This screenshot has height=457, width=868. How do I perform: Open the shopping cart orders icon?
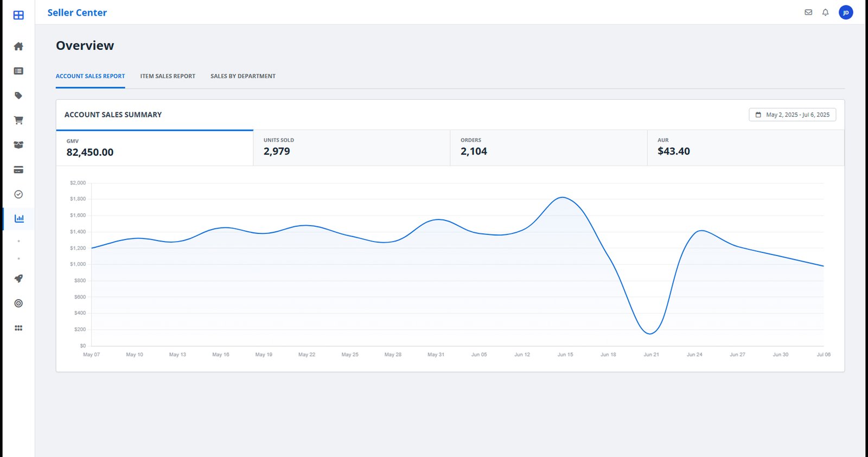(18, 120)
